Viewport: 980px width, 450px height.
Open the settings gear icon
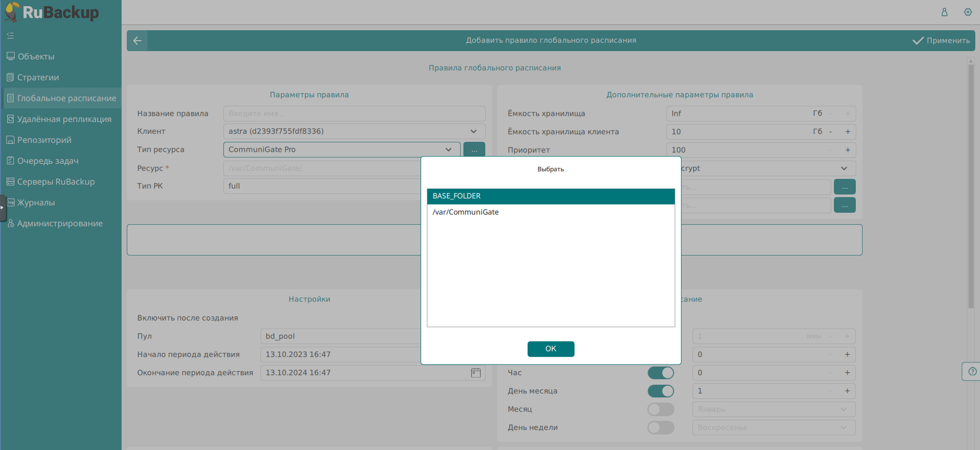[x=967, y=12]
